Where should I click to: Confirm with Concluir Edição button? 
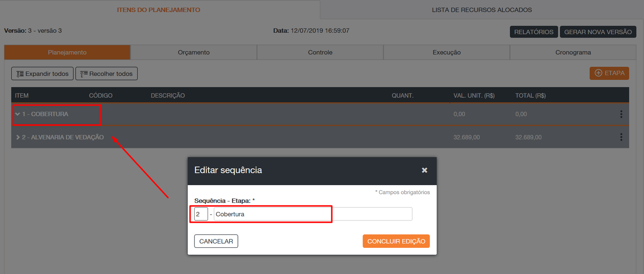(396, 241)
